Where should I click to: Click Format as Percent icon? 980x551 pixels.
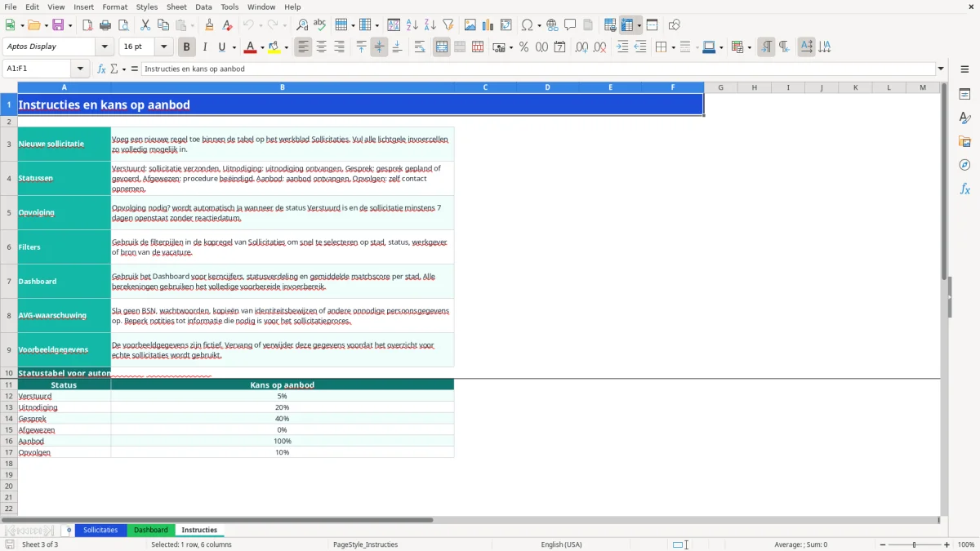click(x=524, y=47)
